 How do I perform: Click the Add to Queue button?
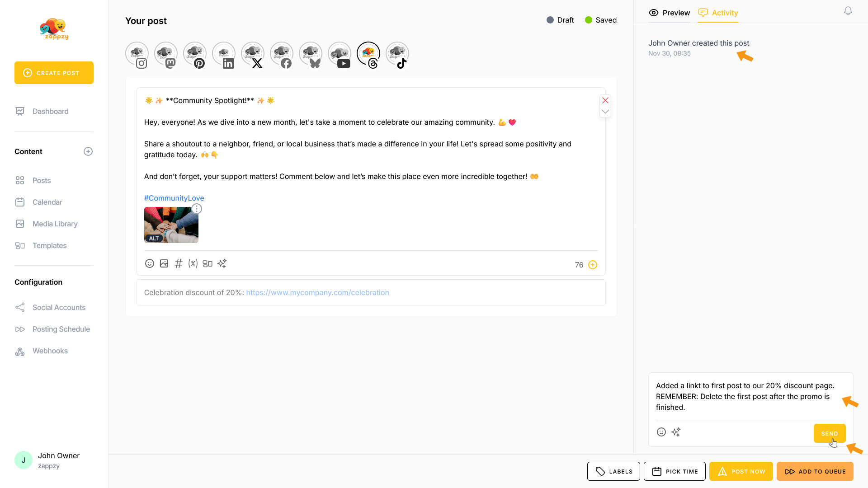click(x=815, y=471)
